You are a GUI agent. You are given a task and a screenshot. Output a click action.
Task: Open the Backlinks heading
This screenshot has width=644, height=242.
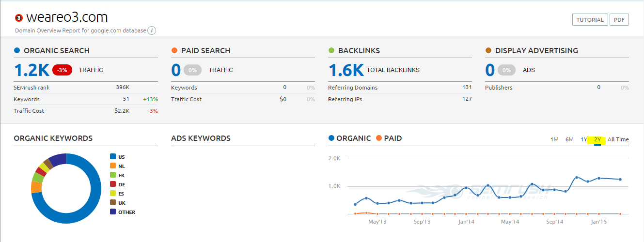359,50
